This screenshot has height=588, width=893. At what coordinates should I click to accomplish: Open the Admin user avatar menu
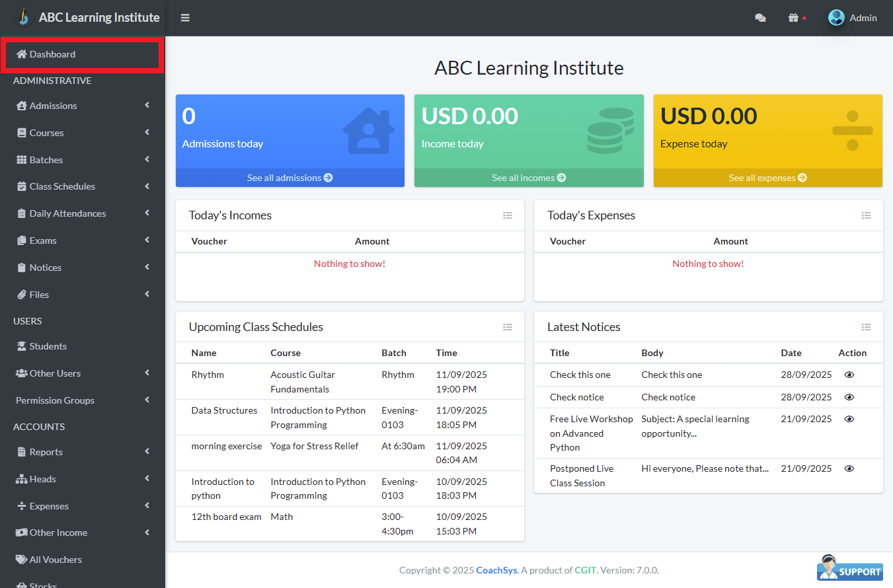tap(853, 18)
